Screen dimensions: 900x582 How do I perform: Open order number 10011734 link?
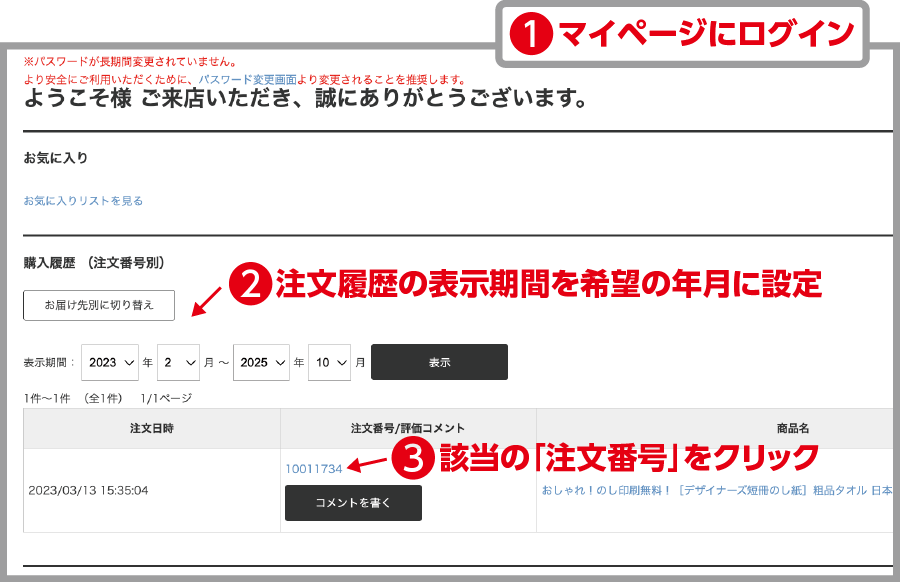(314, 468)
